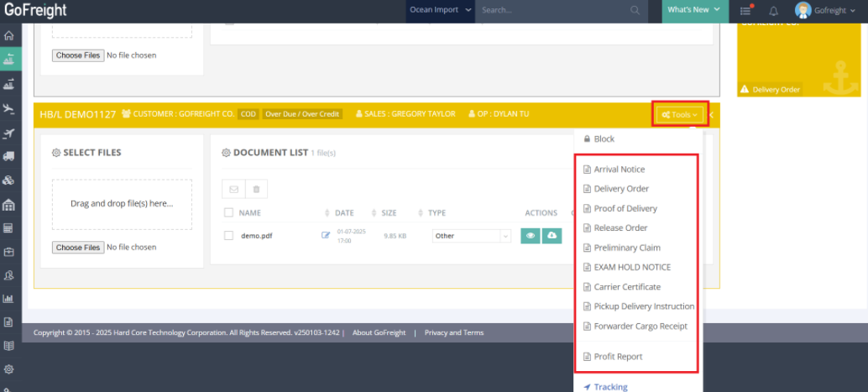Select the demo.pdf row checkbox
Screen dimensions: 868x392
tap(228, 236)
